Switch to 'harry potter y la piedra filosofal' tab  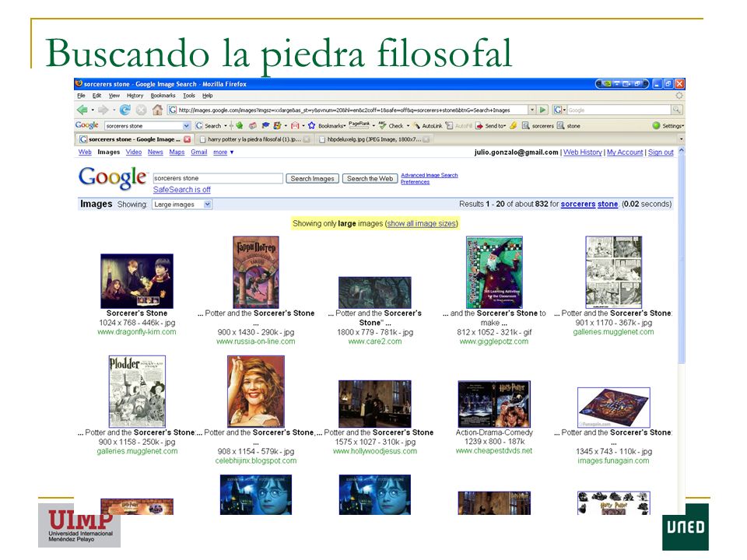[254, 139]
